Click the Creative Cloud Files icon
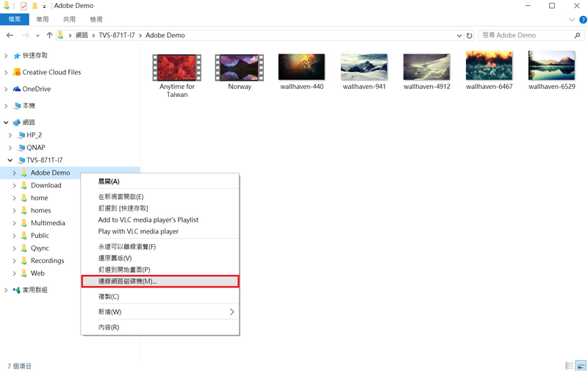 pos(16,72)
